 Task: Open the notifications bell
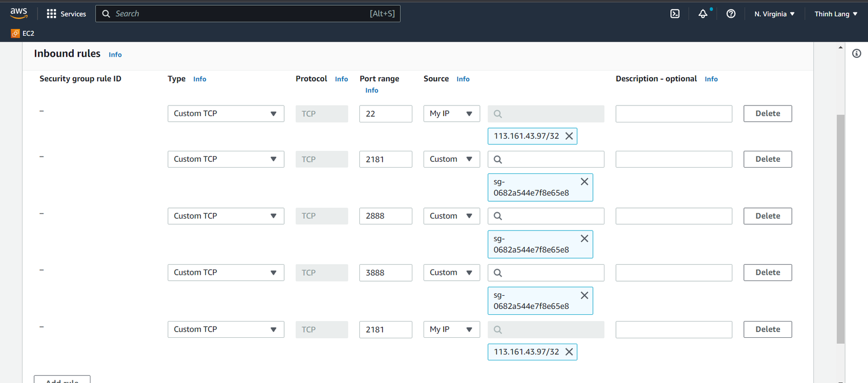point(703,14)
